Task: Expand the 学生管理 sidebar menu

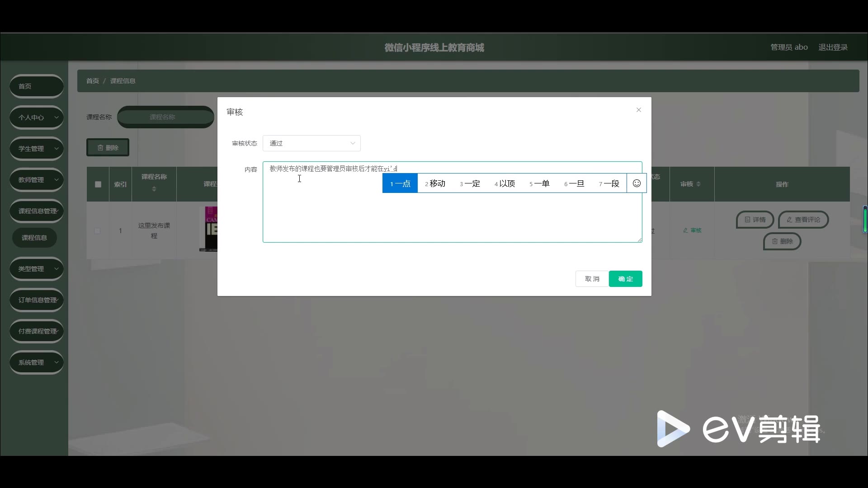Action: [x=36, y=149]
